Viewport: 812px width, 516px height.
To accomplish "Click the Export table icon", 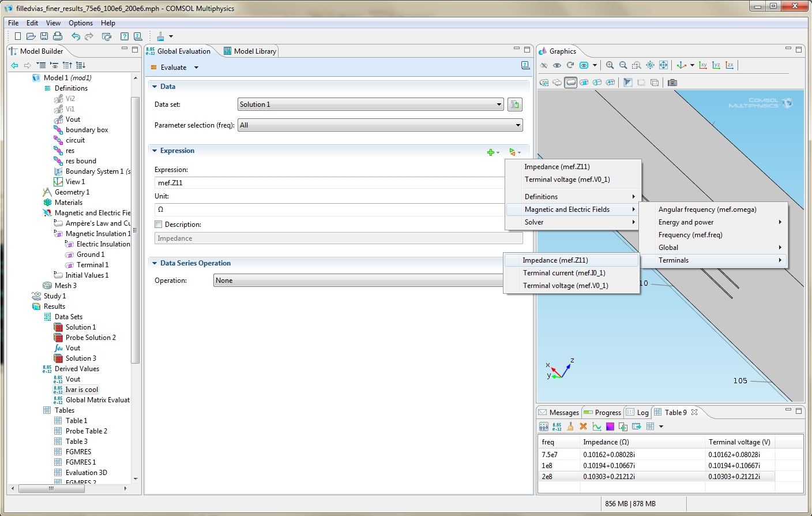I will pos(637,427).
